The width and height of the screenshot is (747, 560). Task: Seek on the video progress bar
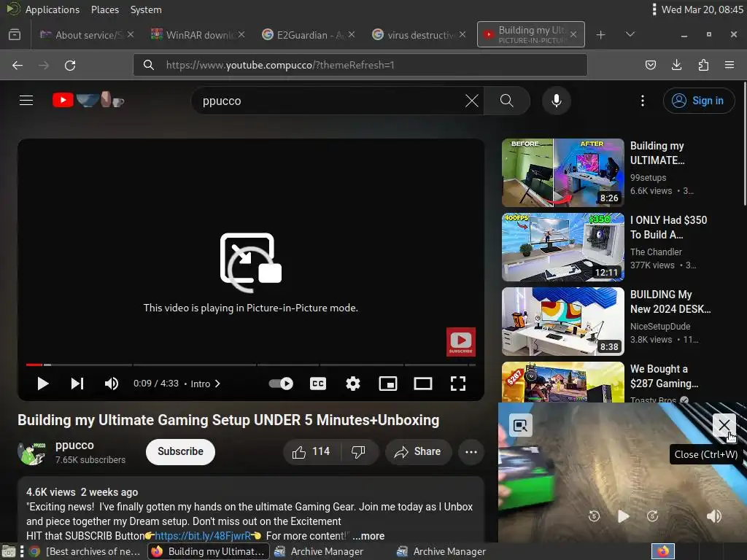[251, 365]
